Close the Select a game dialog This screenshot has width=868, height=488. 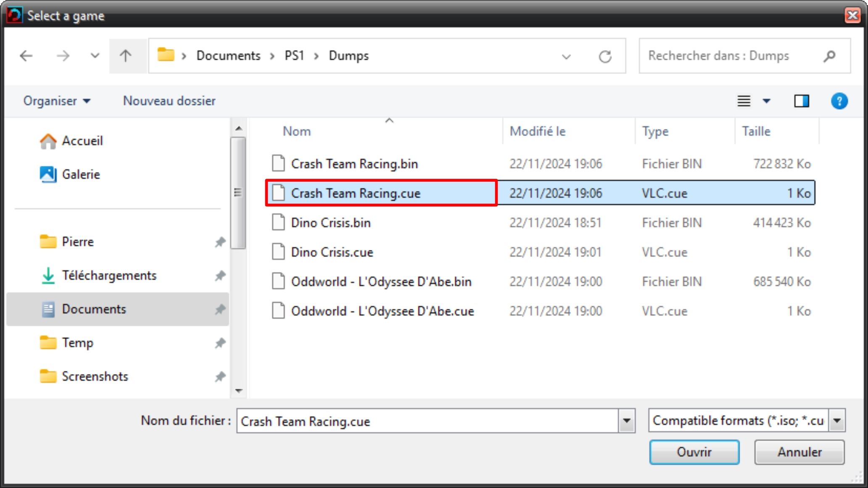tap(852, 15)
